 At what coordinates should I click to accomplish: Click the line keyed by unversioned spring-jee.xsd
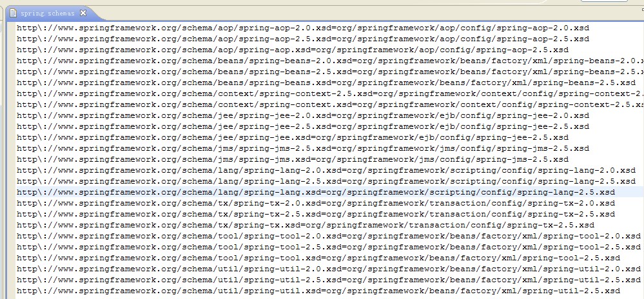coord(293,137)
